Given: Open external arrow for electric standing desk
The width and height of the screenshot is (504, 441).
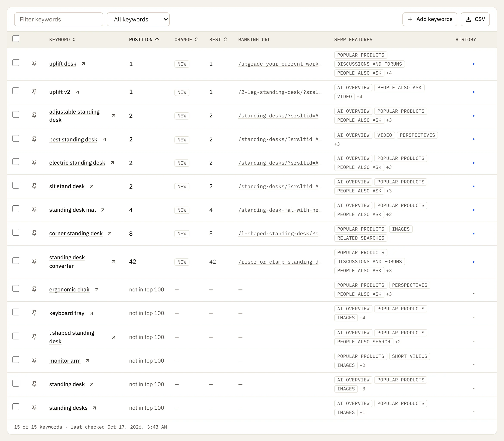Looking at the screenshot, I should coord(112,163).
